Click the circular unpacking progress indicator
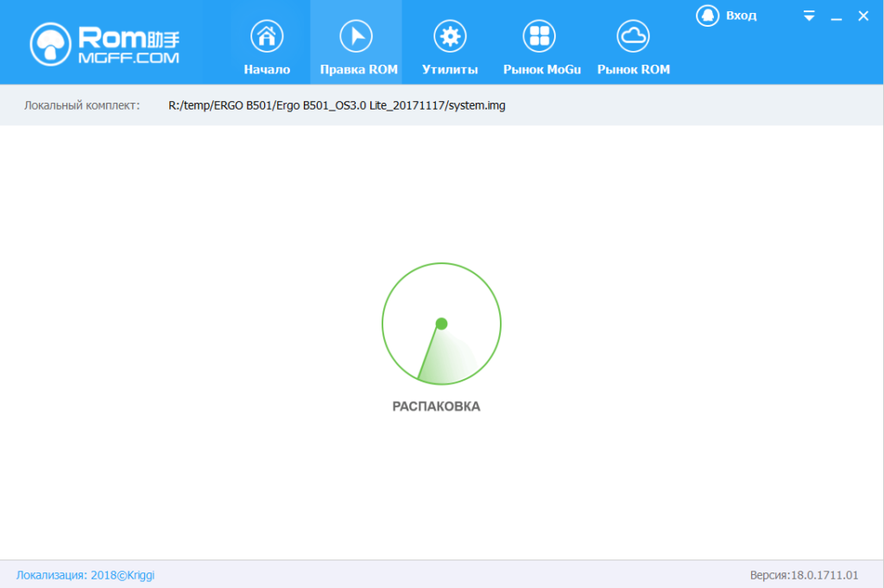The width and height of the screenshot is (884, 588). point(441,324)
